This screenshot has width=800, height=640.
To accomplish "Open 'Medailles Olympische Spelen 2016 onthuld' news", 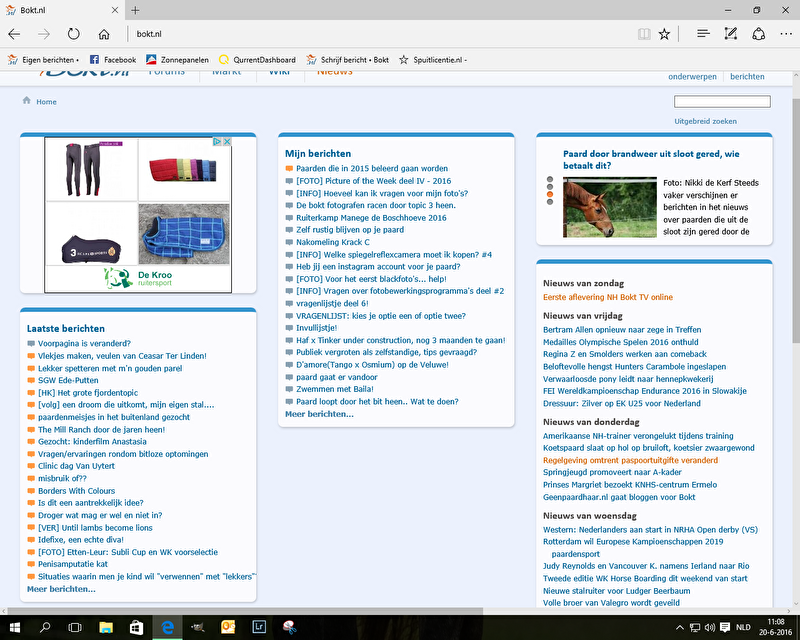I will (620, 342).
